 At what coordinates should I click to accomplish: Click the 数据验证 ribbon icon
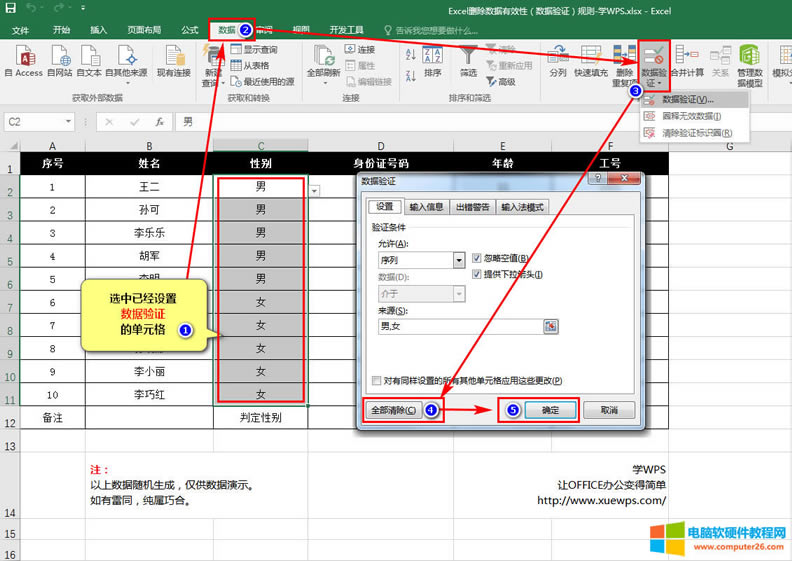655,61
